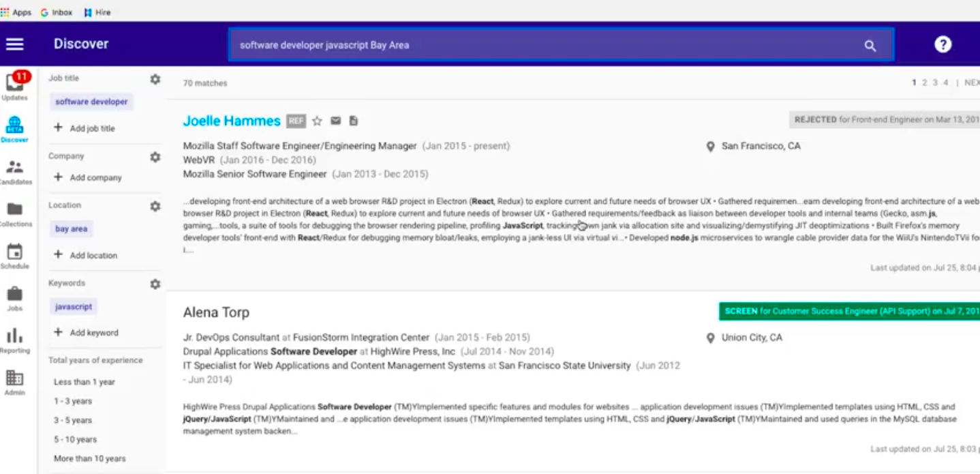Open Keywords filter settings gear

[155, 284]
